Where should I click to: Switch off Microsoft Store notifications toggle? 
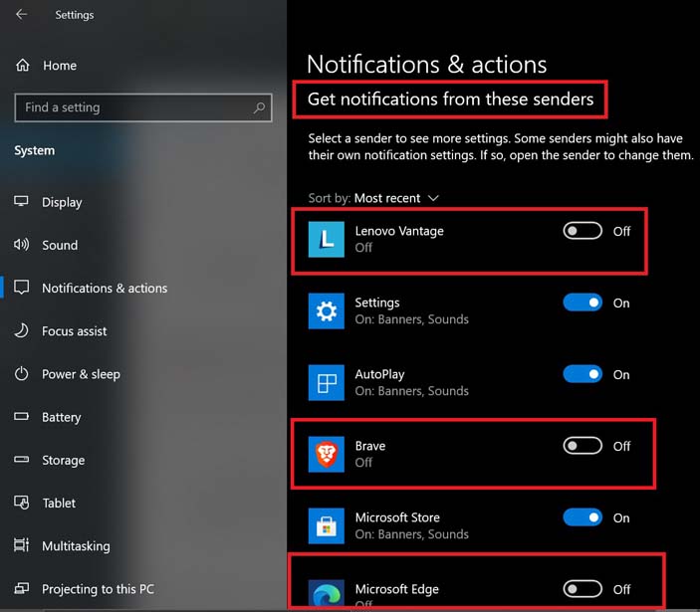coord(583,517)
